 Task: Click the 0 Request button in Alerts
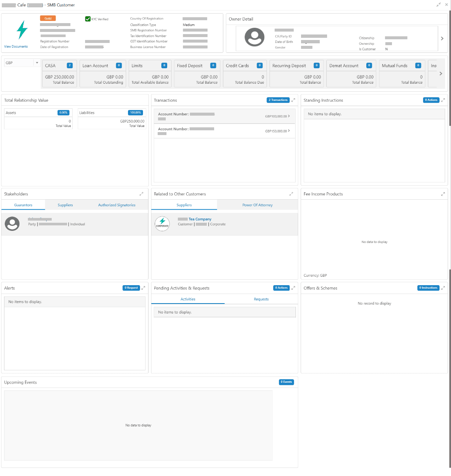click(x=131, y=288)
